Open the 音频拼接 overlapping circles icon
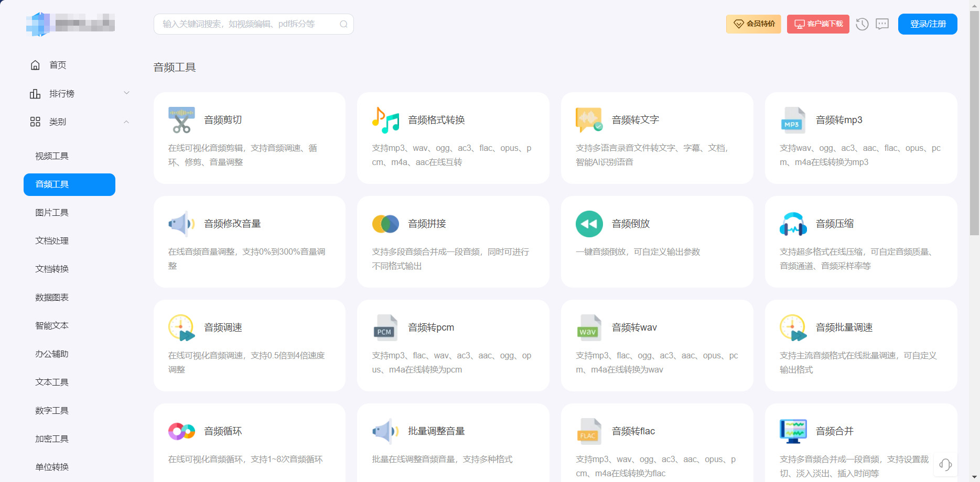 [385, 224]
